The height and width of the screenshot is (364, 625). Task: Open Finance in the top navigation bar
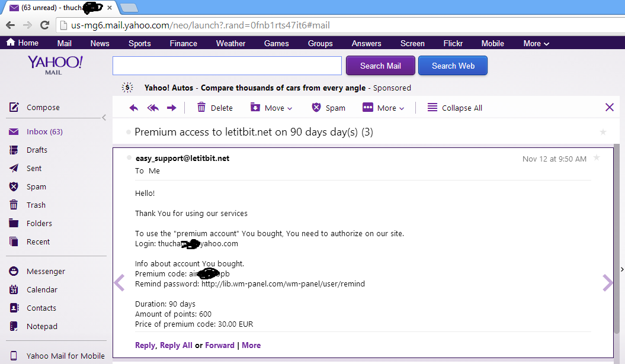click(x=183, y=43)
